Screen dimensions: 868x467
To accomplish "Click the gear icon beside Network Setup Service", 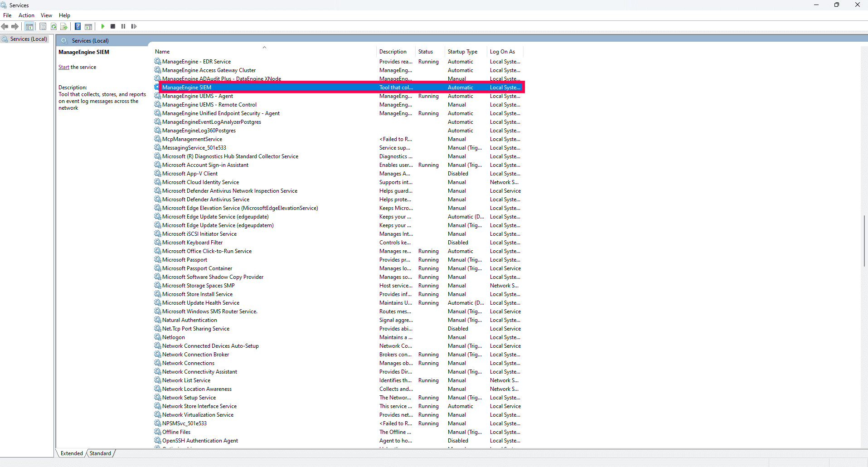I will point(158,397).
